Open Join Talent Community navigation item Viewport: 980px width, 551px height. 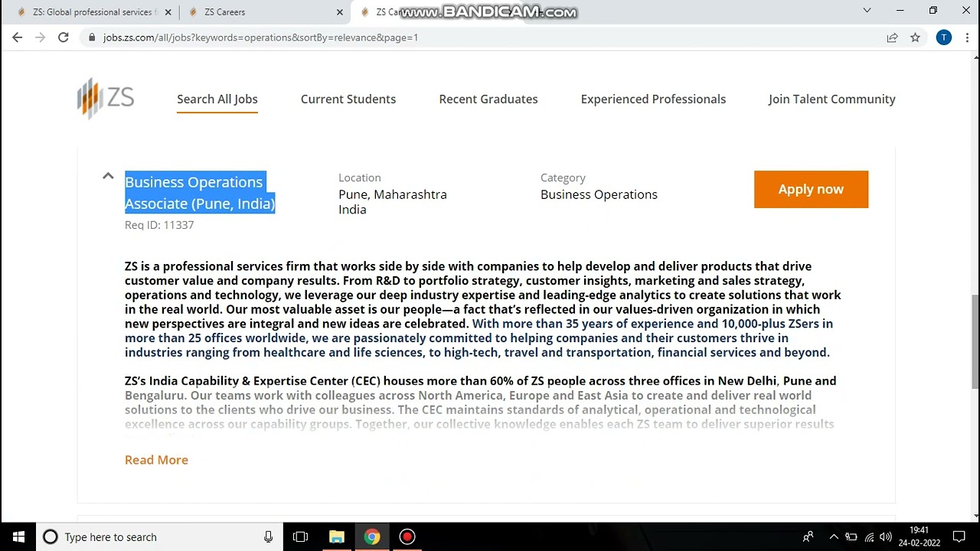[x=832, y=99]
